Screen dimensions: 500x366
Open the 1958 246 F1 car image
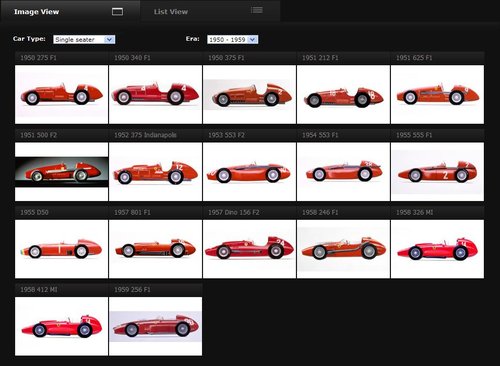[343, 249]
